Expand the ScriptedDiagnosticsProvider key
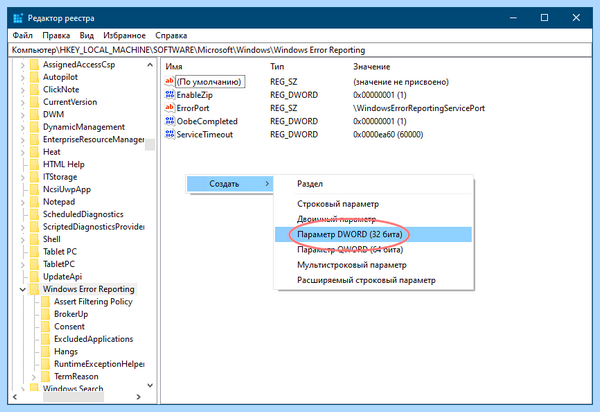 pyautogui.click(x=23, y=227)
